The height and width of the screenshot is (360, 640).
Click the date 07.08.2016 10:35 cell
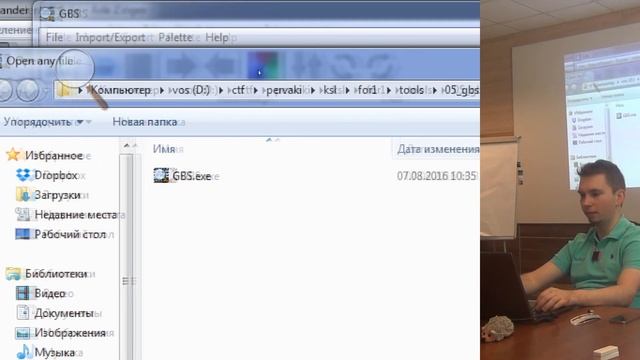438,176
